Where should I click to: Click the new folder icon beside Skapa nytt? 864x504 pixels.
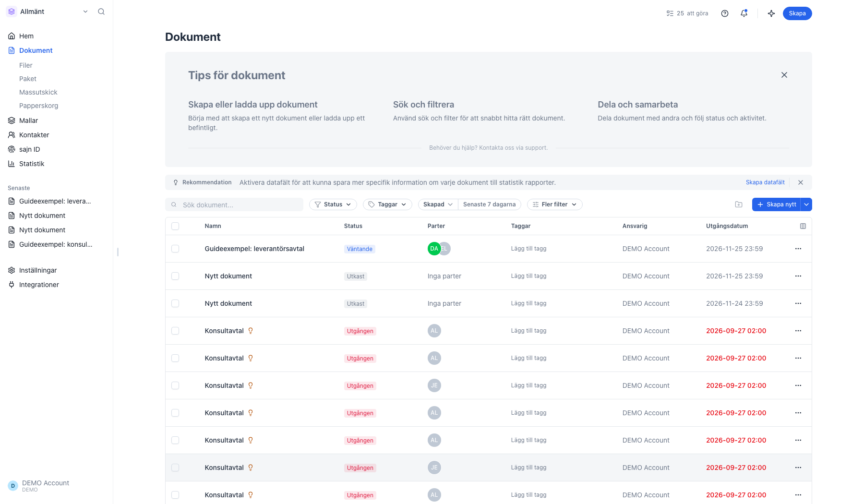739,204
